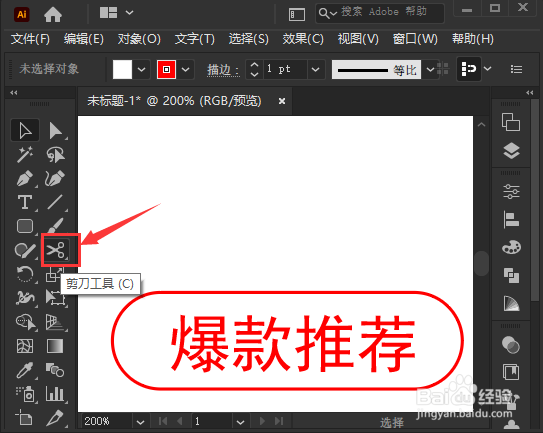The width and height of the screenshot is (543, 433).
Task: Choose the Shape Builder tool
Action: click(x=25, y=322)
